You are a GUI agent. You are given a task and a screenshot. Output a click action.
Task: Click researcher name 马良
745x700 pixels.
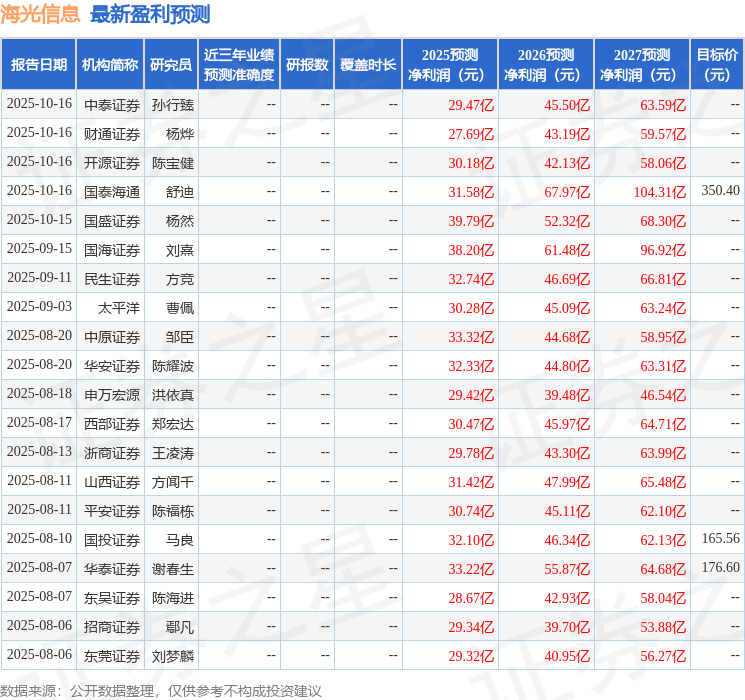pos(180,540)
